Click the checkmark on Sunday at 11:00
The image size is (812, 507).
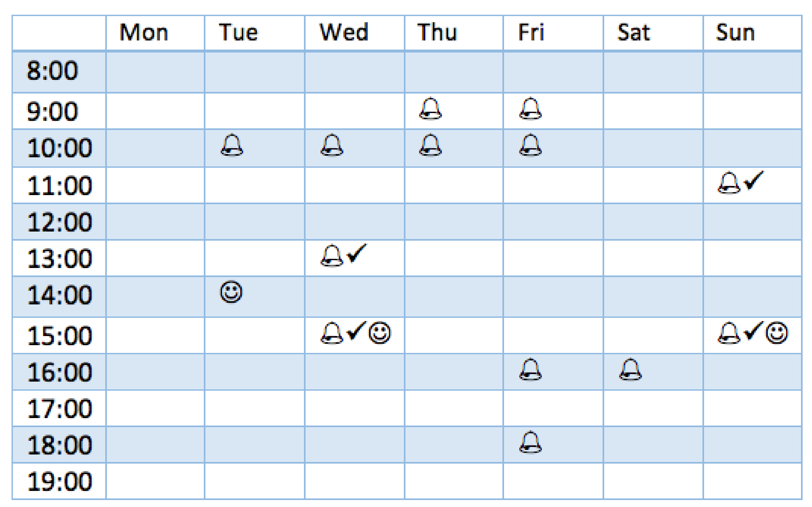[x=753, y=180]
